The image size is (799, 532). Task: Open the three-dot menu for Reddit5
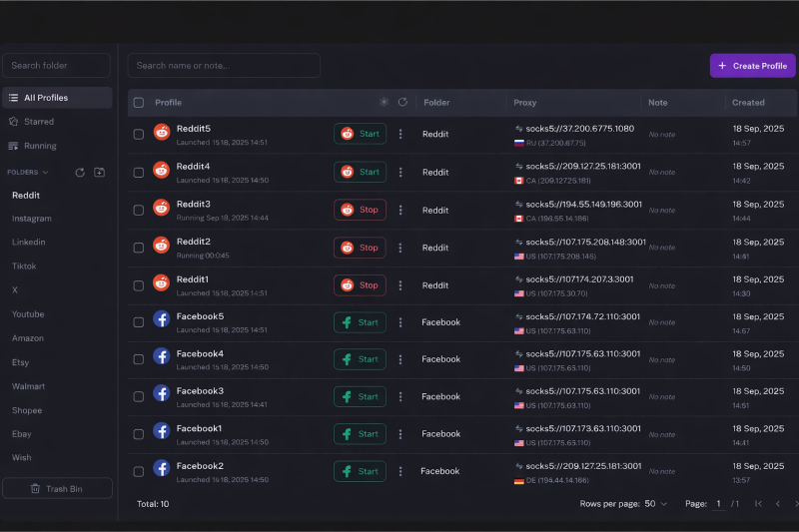tap(400, 134)
